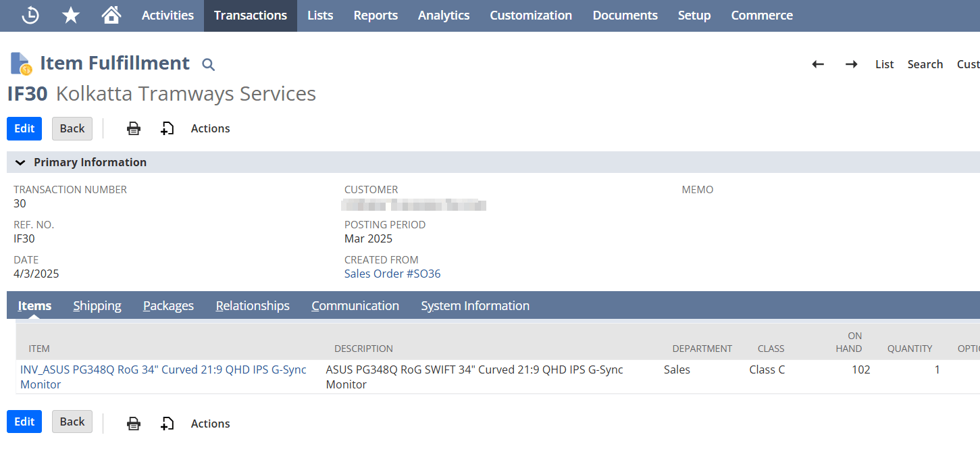The width and height of the screenshot is (980, 458).
Task: Open record in popup via the page arrow icon
Action: 167,128
